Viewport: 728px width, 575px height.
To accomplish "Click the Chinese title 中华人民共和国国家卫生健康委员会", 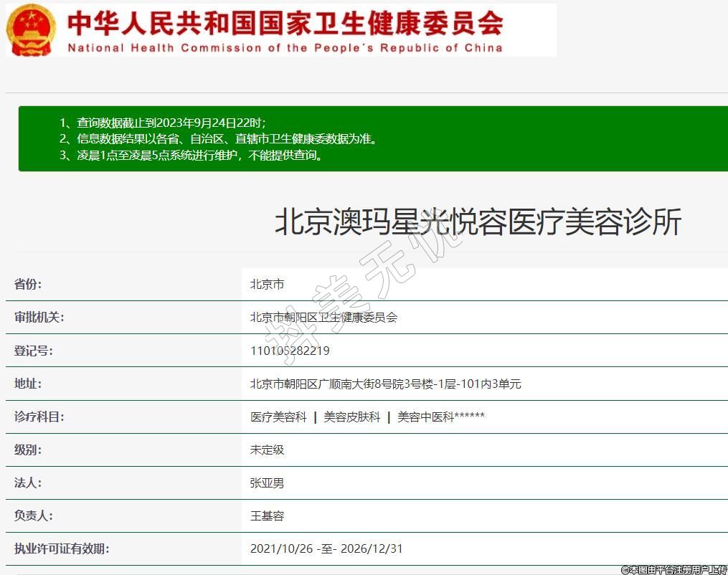I will 285,23.
